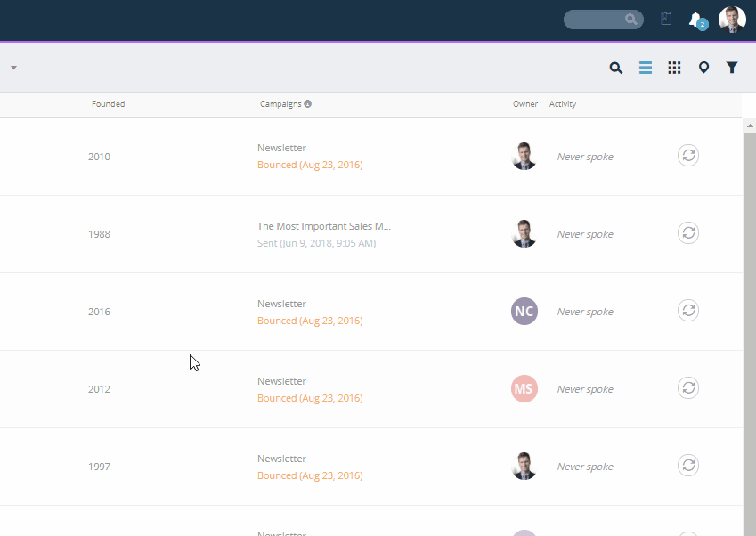
Task: Click founded year 1997
Action: [x=99, y=467]
